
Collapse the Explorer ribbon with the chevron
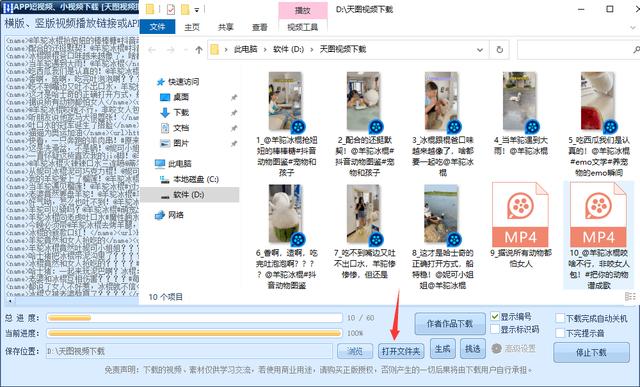coord(633,27)
